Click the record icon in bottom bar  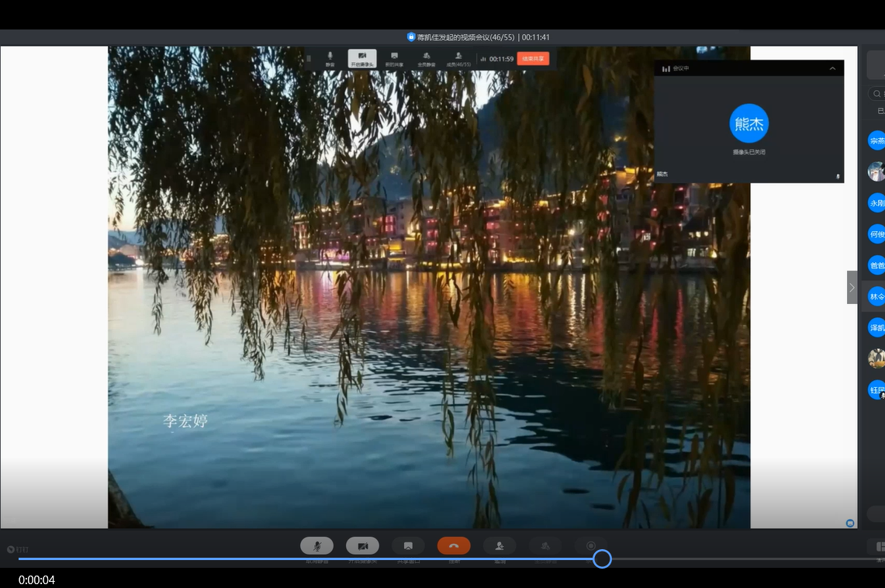click(591, 546)
